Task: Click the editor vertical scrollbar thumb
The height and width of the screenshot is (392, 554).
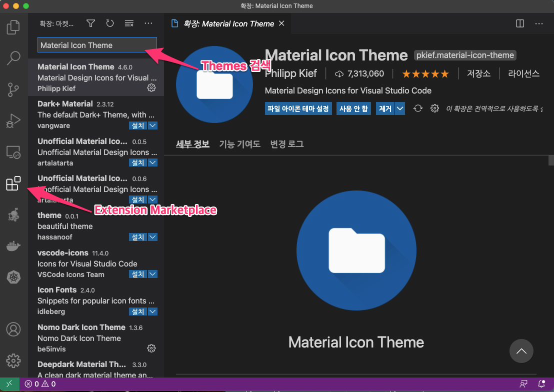Action: 551,160
